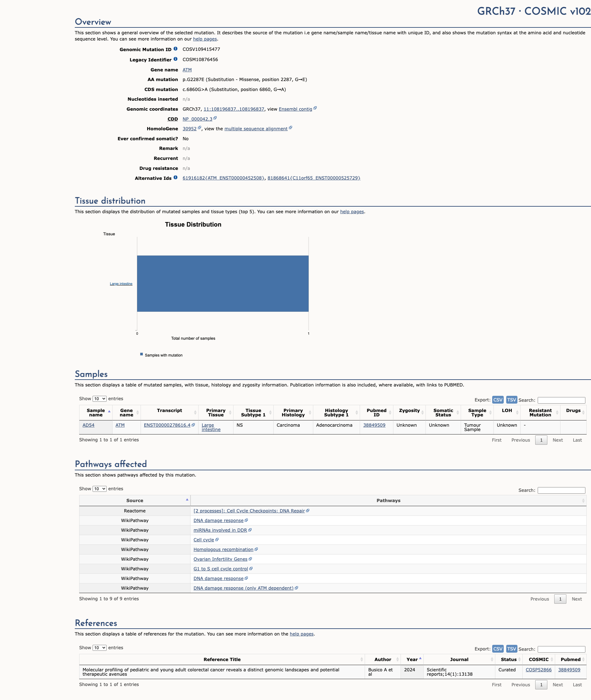The image size is (591, 700).
Task: Export References table as TSV
Action: (512, 649)
